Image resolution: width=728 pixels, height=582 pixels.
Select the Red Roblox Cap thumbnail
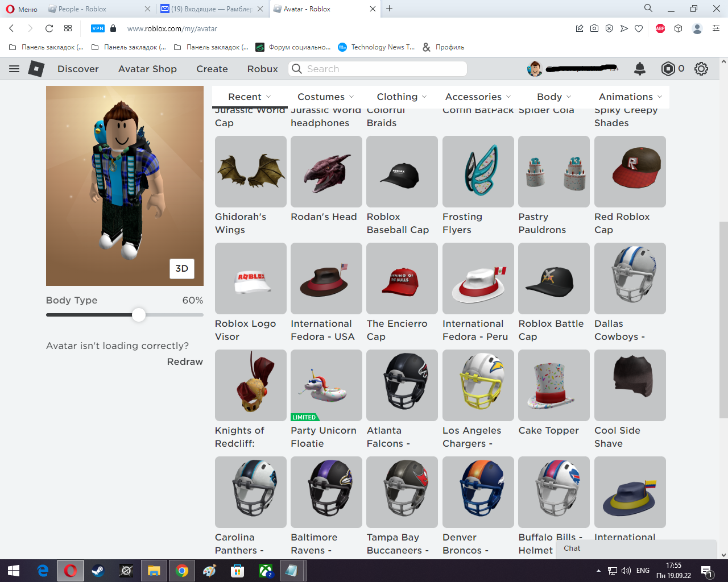pos(630,172)
